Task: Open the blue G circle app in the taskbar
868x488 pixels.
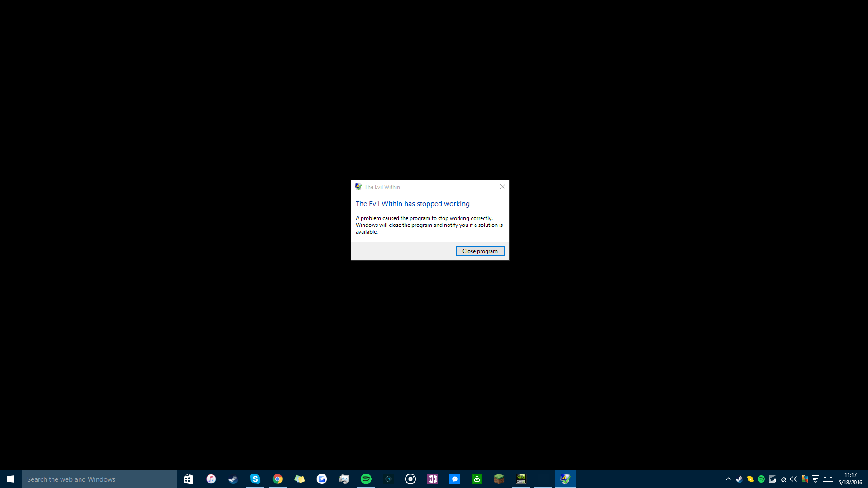Action: pyautogui.click(x=321, y=479)
